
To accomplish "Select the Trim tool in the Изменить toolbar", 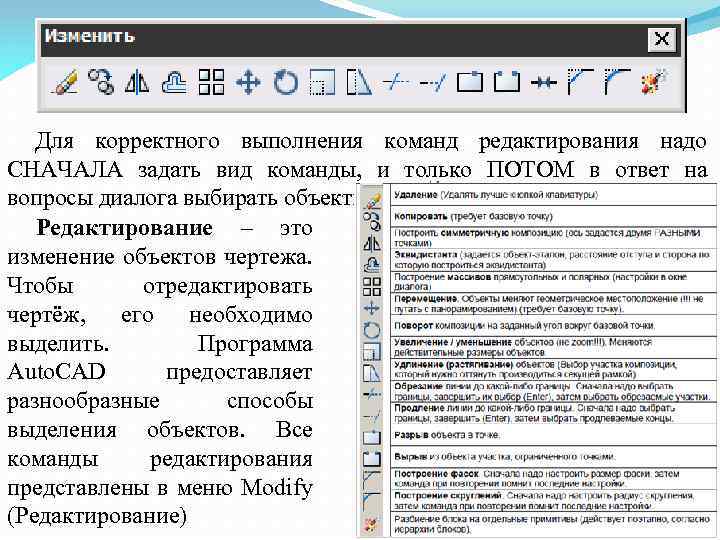I will 395,82.
